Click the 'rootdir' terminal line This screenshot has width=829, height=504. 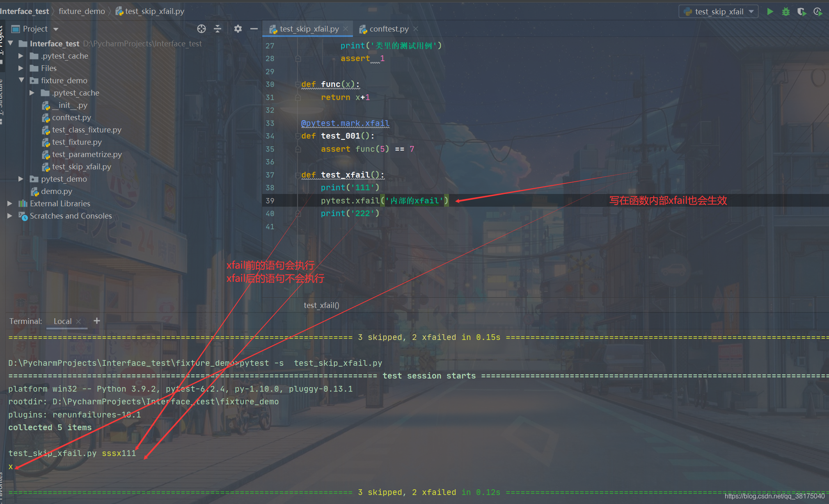point(144,401)
